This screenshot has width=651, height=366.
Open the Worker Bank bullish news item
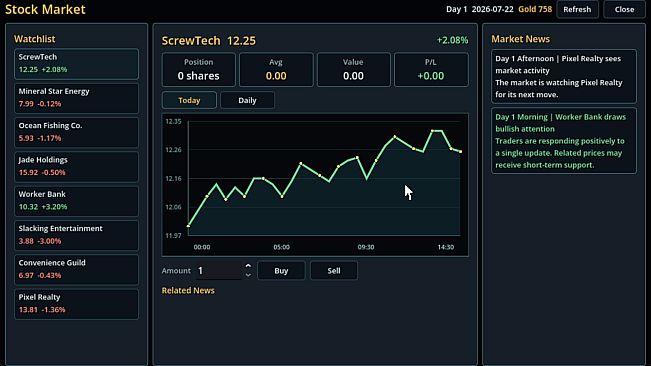[x=563, y=141]
